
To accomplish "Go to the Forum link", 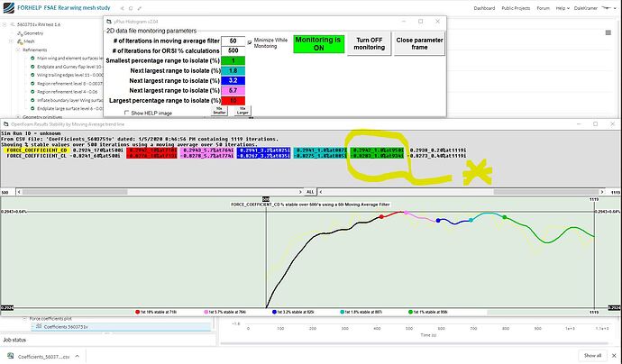I will [543, 8].
